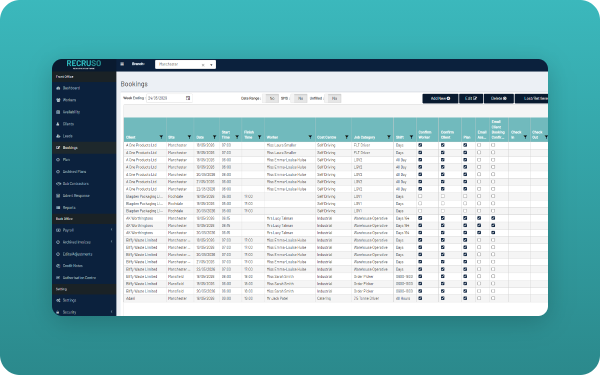The image size is (600, 375).
Task: Click the Delete button
Action: (x=499, y=98)
